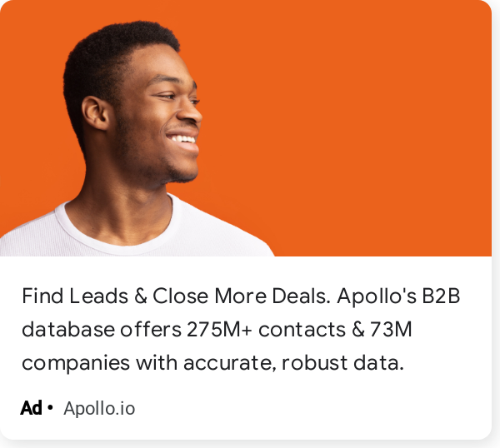This screenshot has height=448, width=500.
Task: Click the ampersand after "contacts"
Action: pos(358,329)
